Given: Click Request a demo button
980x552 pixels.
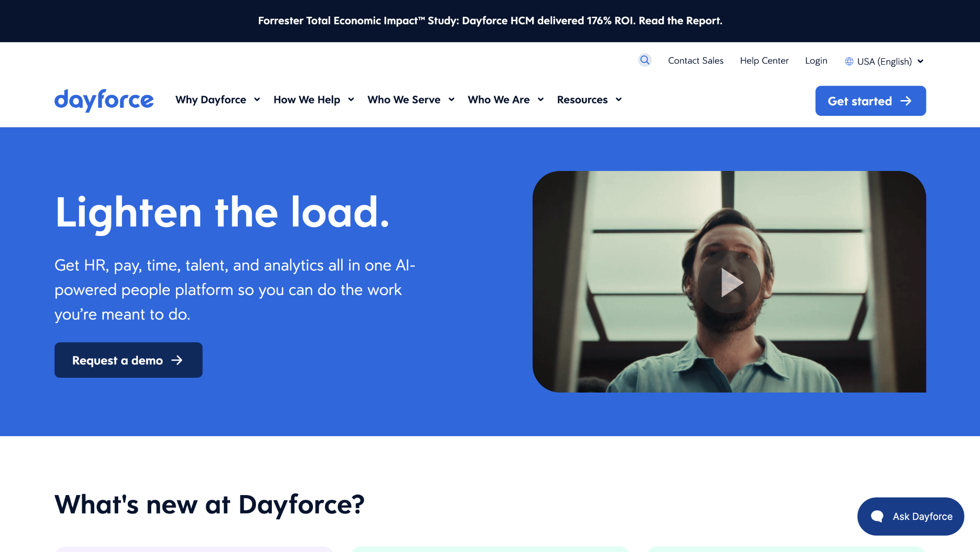Looking at the screenshot, I should (x=128, y=360).
